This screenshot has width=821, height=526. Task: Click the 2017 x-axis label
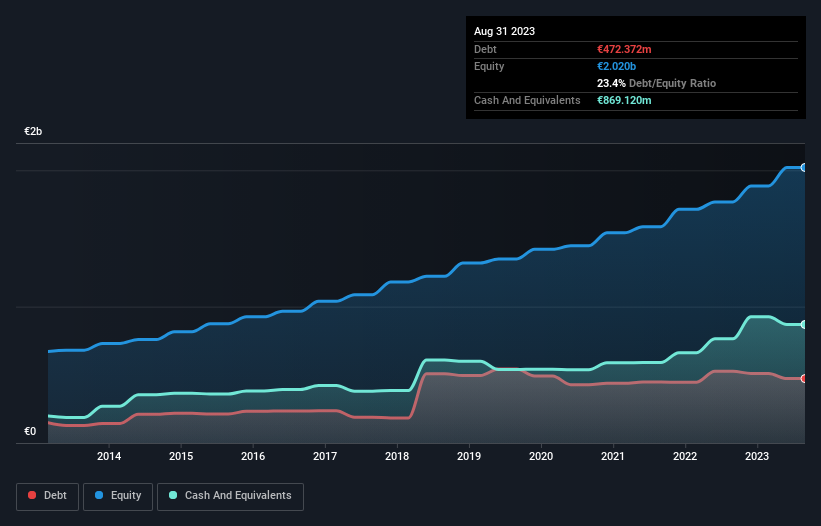point(325,456)
